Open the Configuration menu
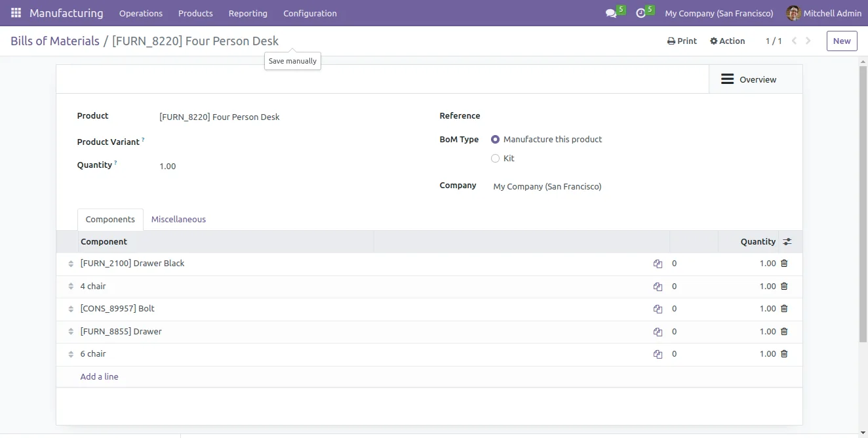Viewport: 868px width, 438px height. tap(310, 13)
